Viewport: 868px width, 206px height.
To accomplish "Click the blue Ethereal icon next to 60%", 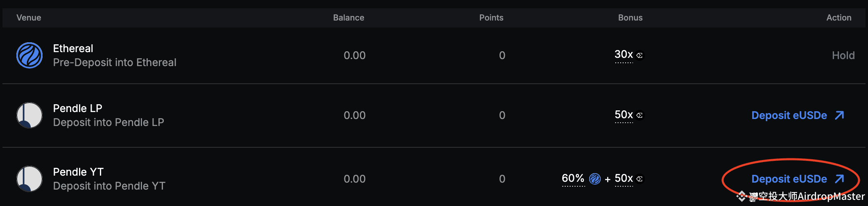I will coord(595,179).
